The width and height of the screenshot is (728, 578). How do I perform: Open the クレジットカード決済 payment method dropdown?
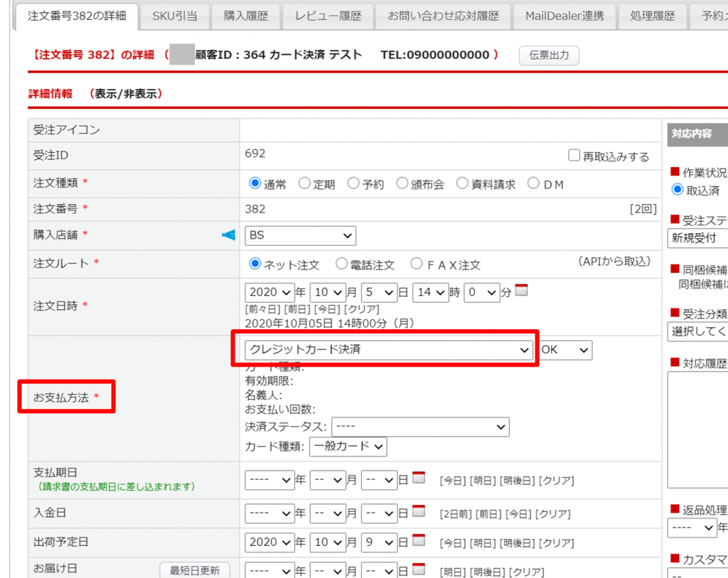click(388, 350)
